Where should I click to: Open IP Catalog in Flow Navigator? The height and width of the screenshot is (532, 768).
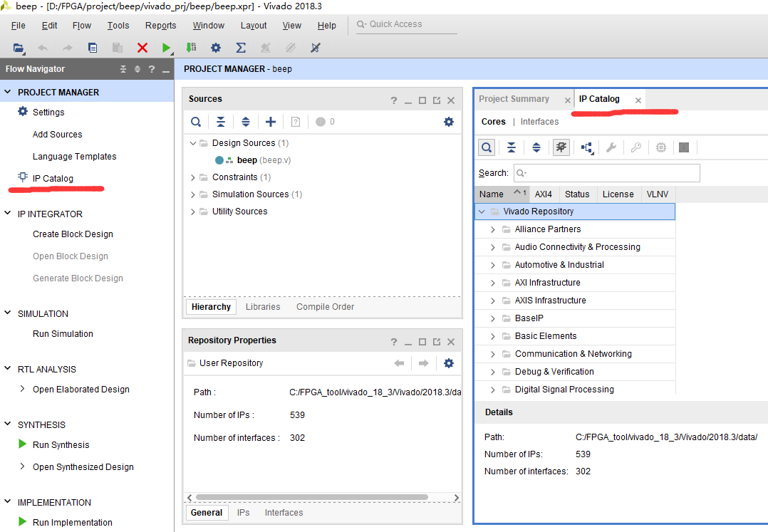point(53,178)
